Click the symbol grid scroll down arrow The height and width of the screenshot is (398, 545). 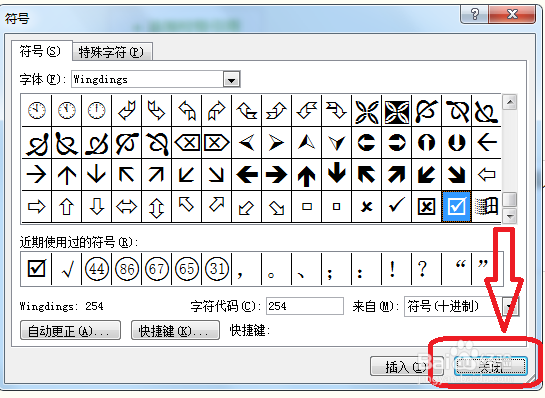coord(510,216)
